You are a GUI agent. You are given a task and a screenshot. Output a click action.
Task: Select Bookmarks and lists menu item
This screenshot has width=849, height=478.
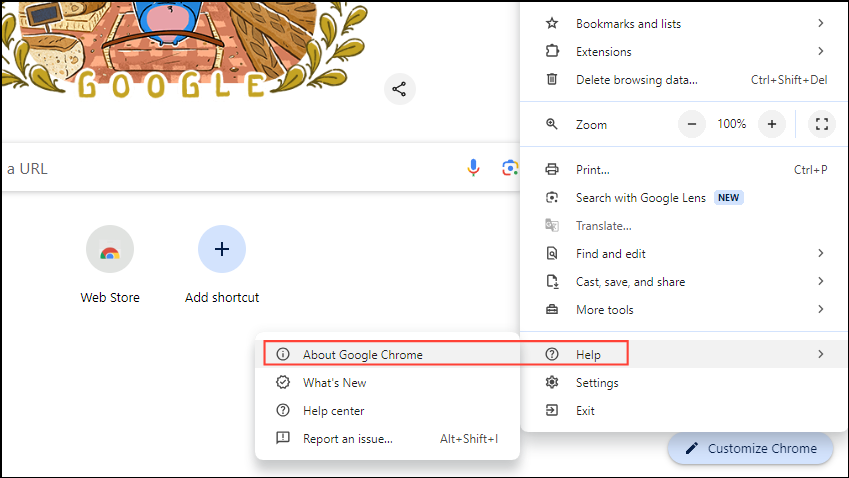click(684, 23)
